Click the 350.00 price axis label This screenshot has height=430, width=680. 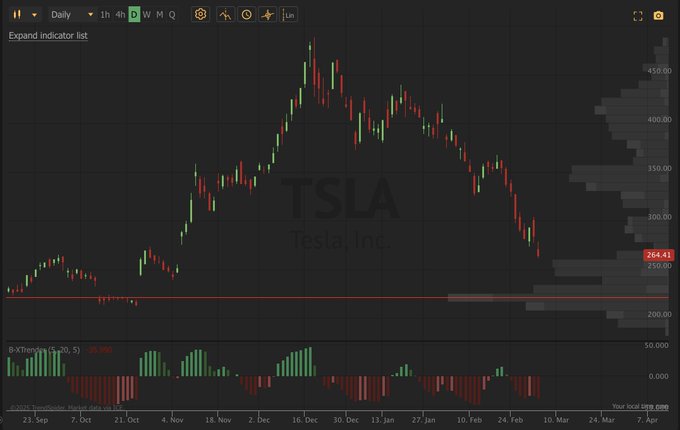point(659,168)
